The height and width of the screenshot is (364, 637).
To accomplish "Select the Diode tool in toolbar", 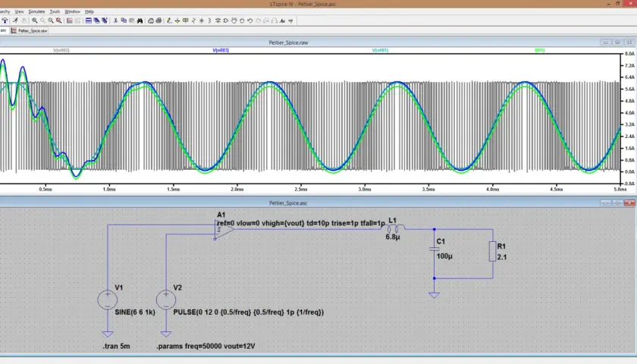I will [218, 20].
